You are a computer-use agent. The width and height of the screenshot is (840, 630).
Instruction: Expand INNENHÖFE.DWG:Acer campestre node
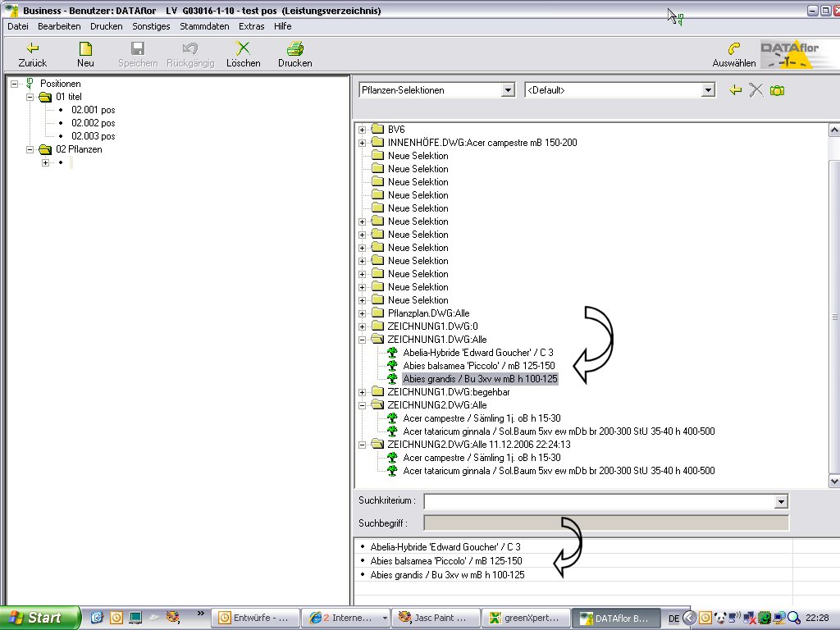[x=362, y=143]
